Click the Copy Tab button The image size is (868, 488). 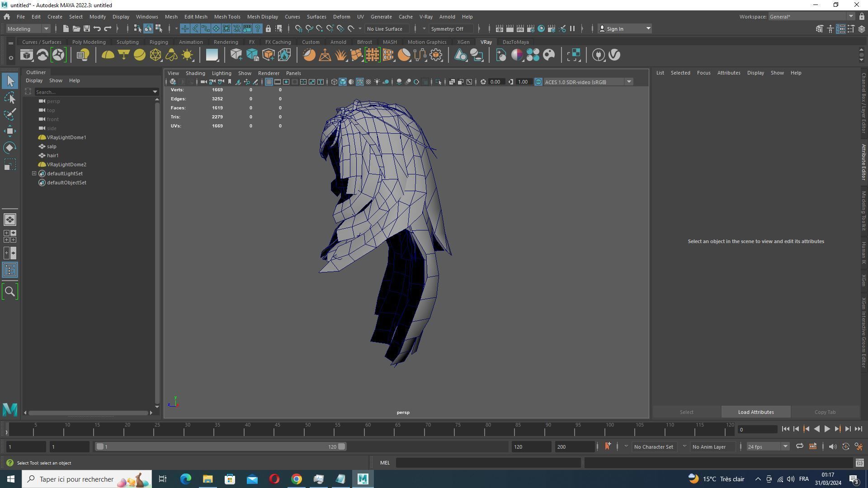[825, 413]
